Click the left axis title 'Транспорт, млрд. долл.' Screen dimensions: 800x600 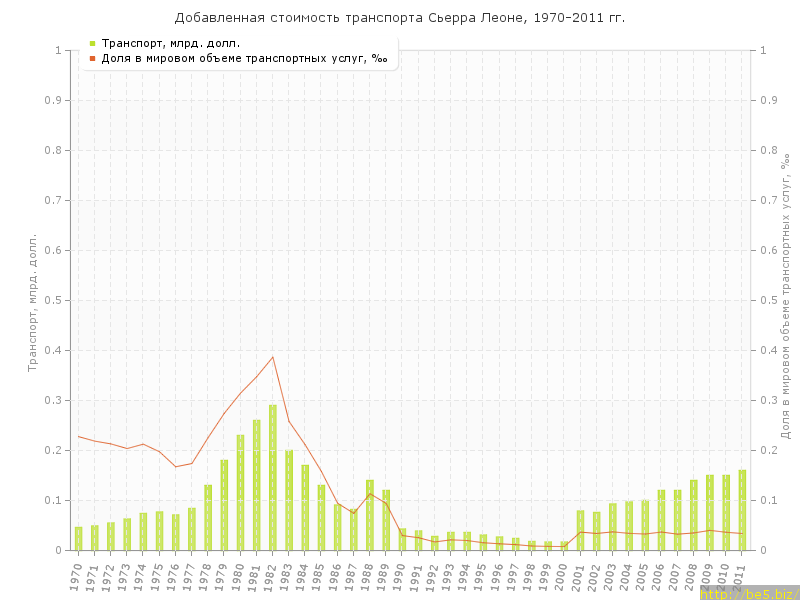[32, 300]
